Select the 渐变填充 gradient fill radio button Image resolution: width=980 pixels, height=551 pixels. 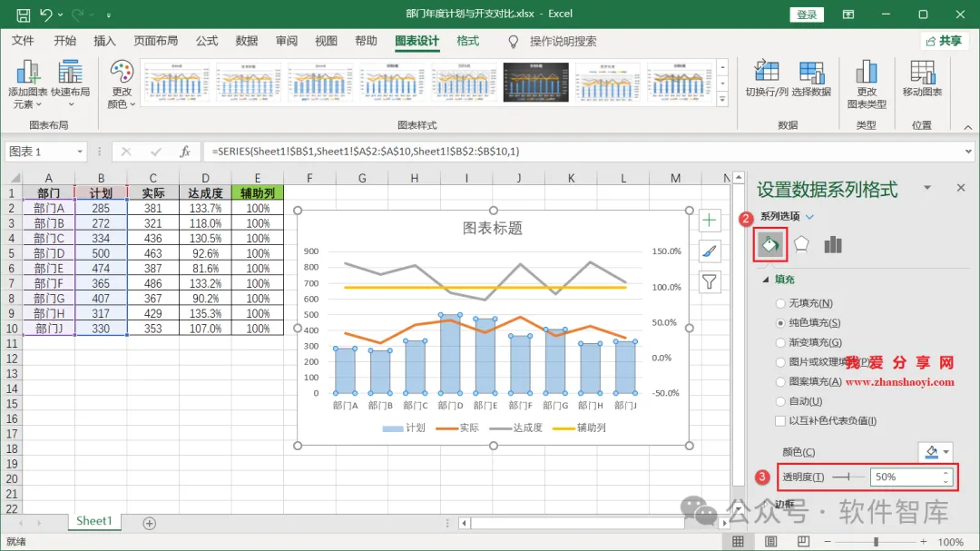(780, 343)
